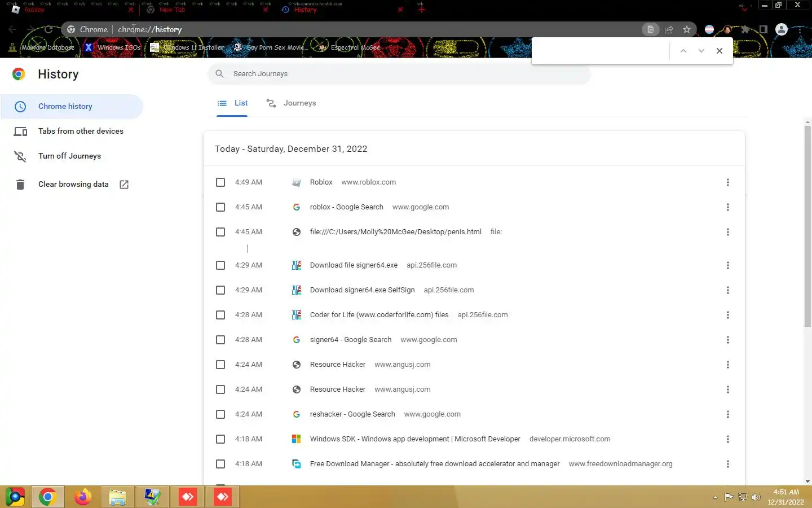
Task: Click the clock icon next to Chrome history
Action: (20, 107)
